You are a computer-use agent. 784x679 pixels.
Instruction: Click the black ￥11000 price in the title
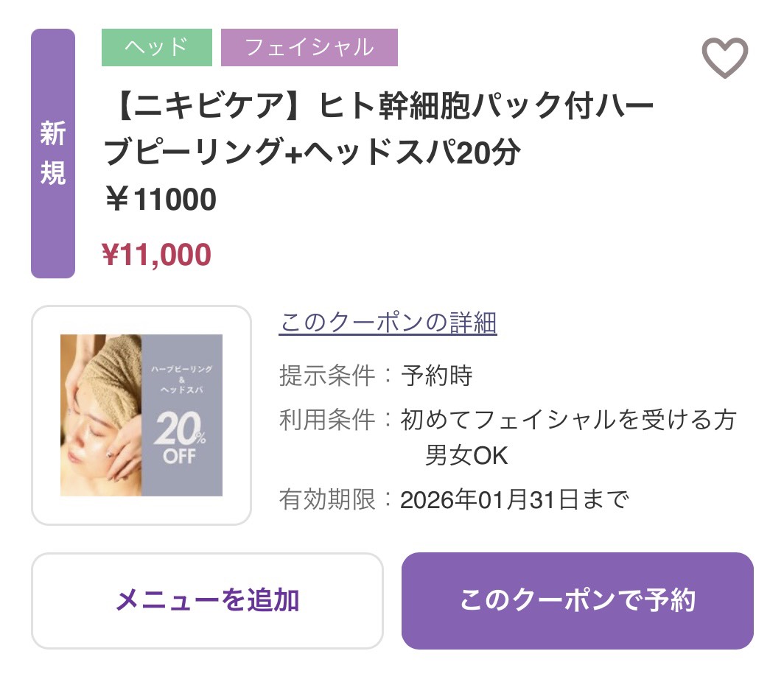pos(160,200)
